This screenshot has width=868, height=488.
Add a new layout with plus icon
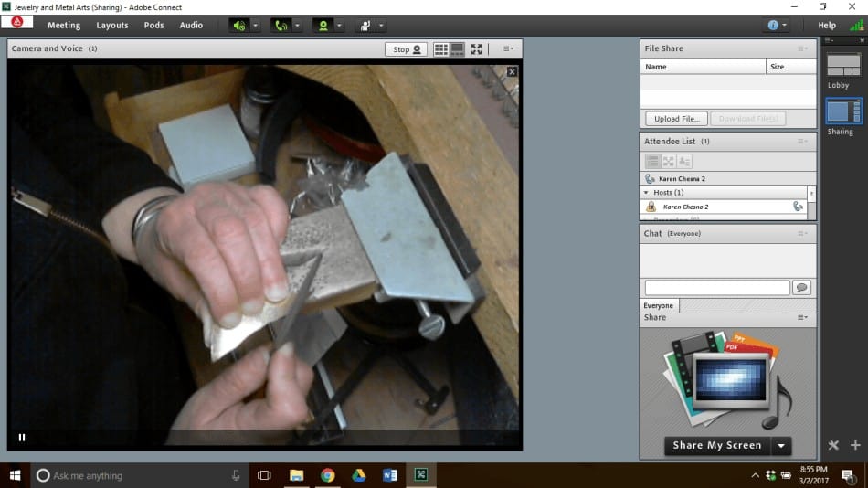pyautogui.click(x=855, y=445)
